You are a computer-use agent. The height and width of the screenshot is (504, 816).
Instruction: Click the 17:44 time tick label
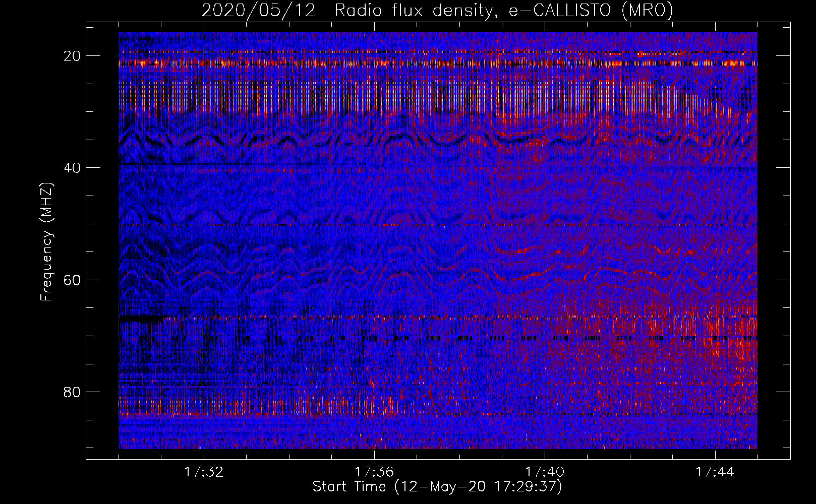click(715, 472)
